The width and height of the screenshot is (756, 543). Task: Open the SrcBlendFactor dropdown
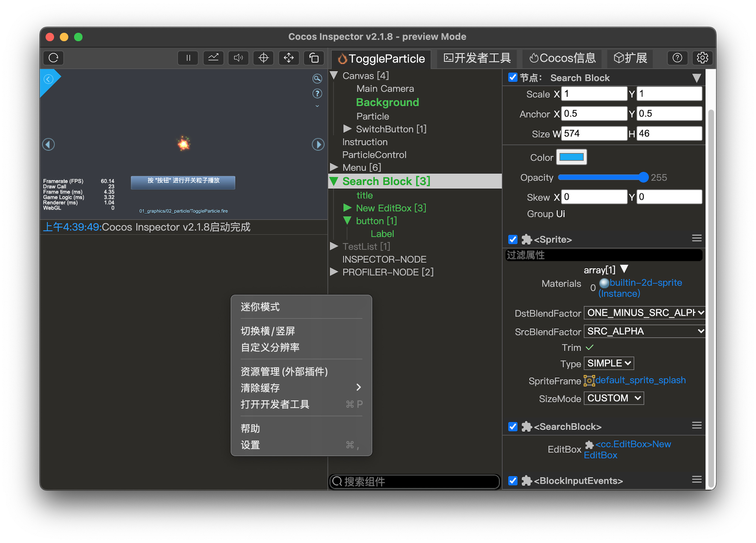[x=645, y=331]
